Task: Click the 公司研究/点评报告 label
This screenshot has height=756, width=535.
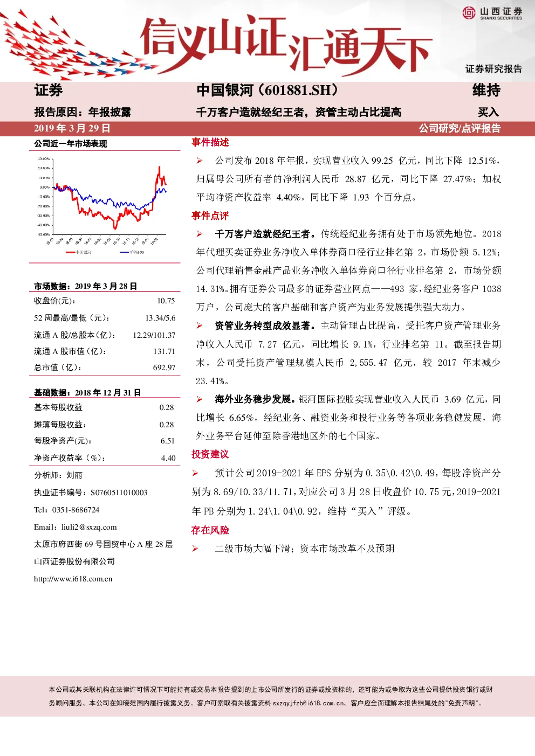Action: pyautogui.click(x=459, y=128)
